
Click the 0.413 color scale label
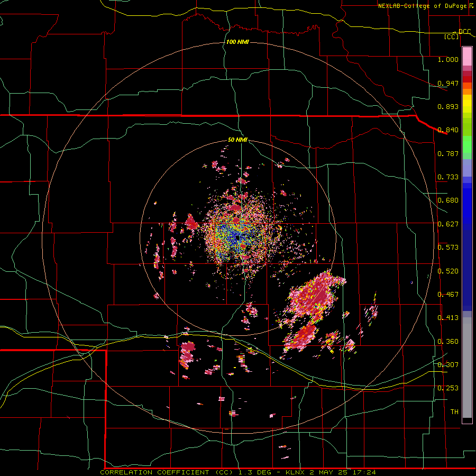pyautogui.click(x=448, y=318)
